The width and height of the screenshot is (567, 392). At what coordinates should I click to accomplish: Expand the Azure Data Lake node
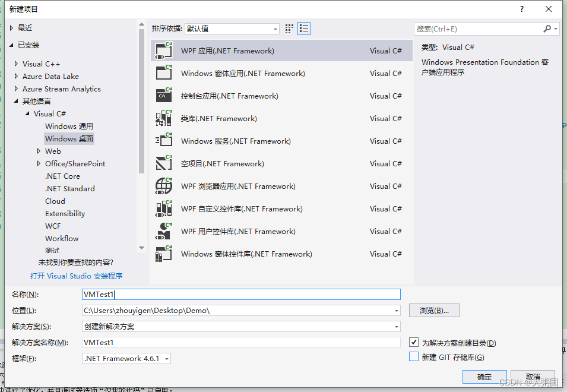click(x=16, y=76)
